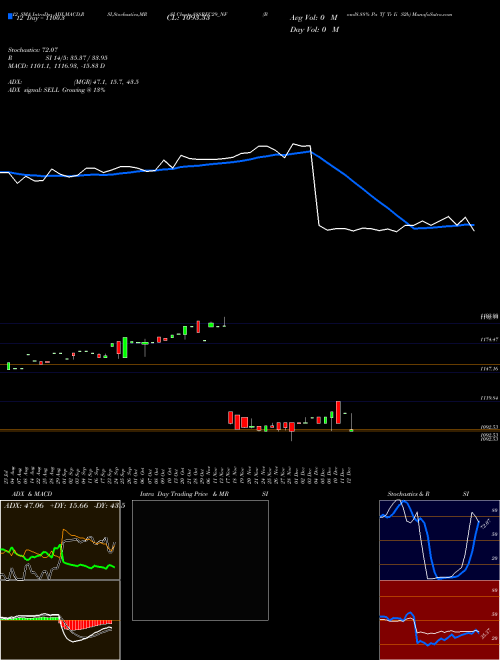Screen dimensions: 500x660
Task: Click the 1147.36 price axis label
Action: pyautogui.click(x=489, y=369)
